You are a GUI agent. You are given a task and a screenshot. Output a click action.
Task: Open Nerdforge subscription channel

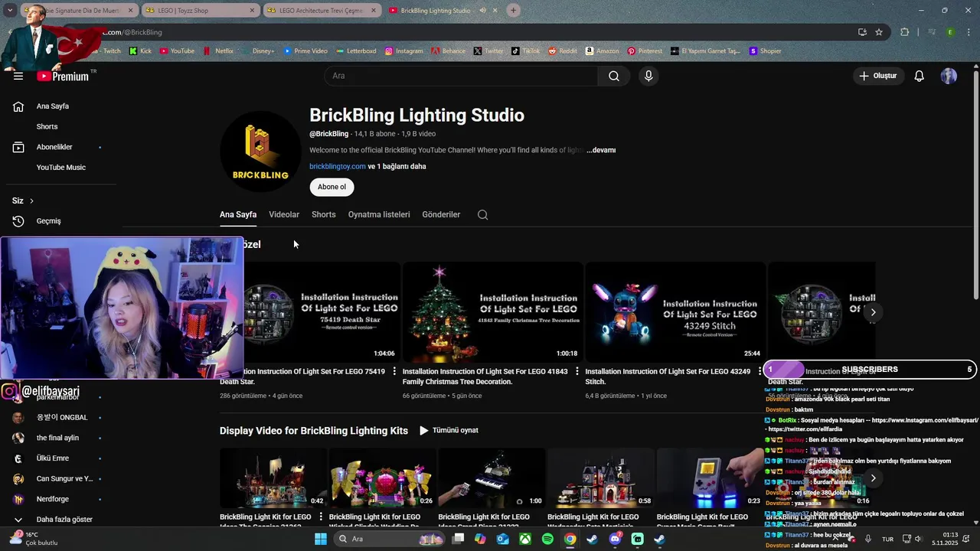coord(54,499)
